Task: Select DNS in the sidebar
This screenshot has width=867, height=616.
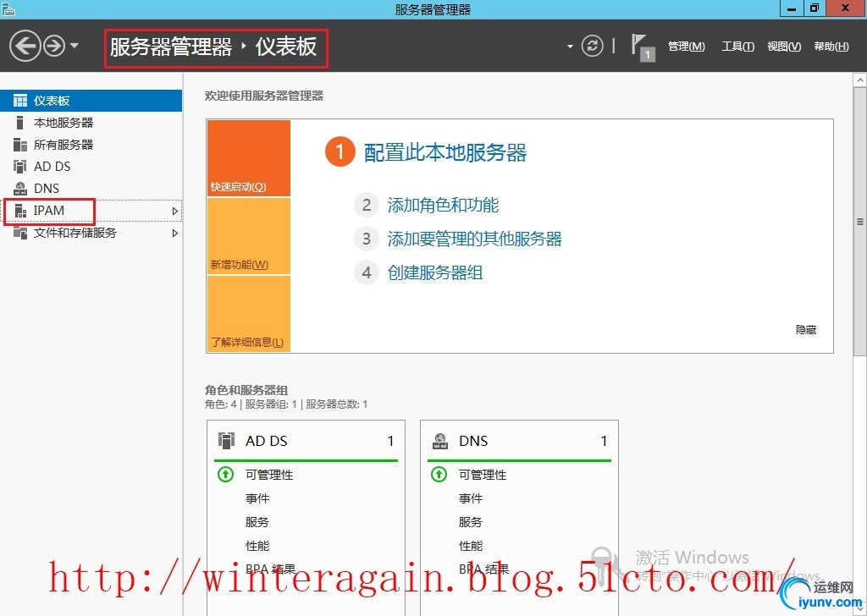Action: (x=91, y=189)
